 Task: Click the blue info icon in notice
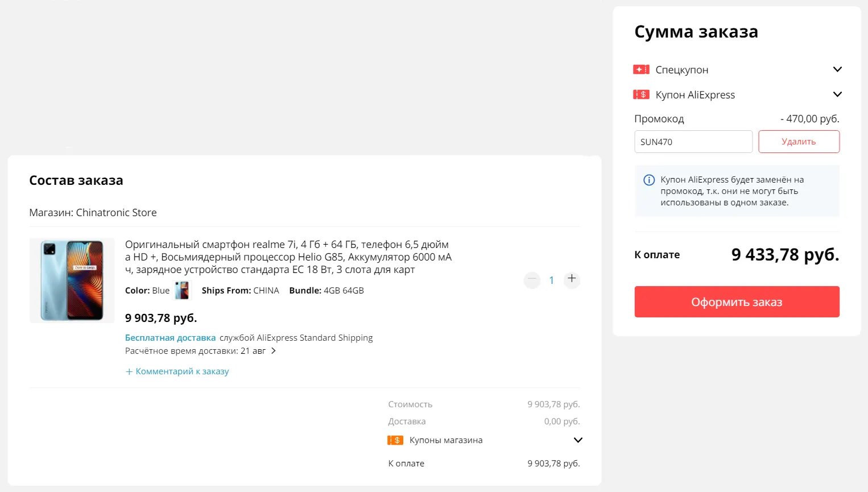(649, 180)
